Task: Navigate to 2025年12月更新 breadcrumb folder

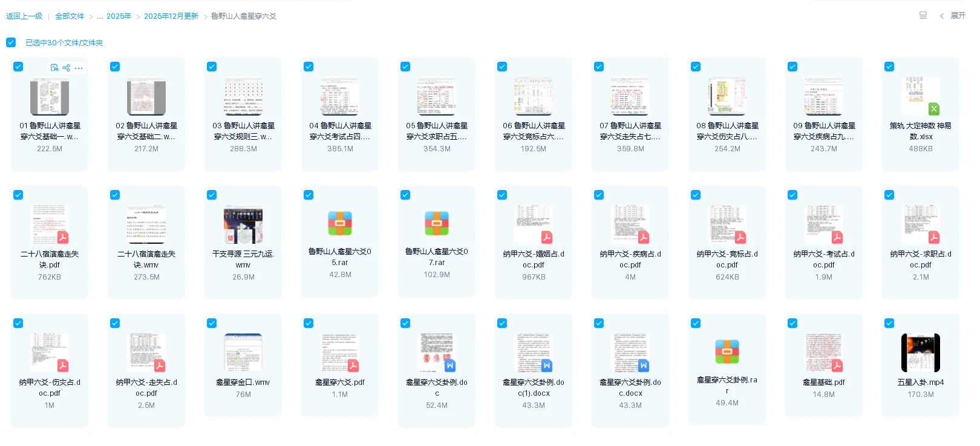Action: [x=171, y=16]
